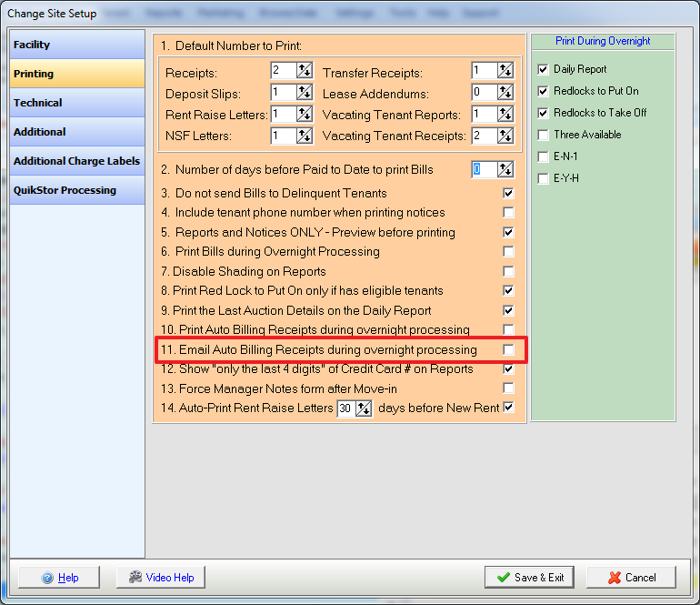Image resolution: width=700 pixels, height=605 pixels.
Task: Click the Deposit Slips count field
Action: (x=284, y=93)
